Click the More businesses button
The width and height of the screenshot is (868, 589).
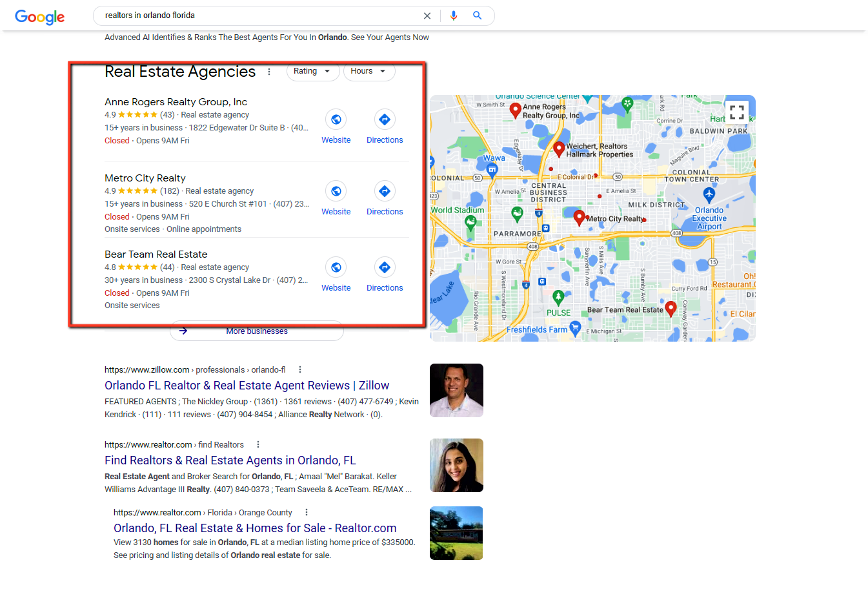pos(257,331)
